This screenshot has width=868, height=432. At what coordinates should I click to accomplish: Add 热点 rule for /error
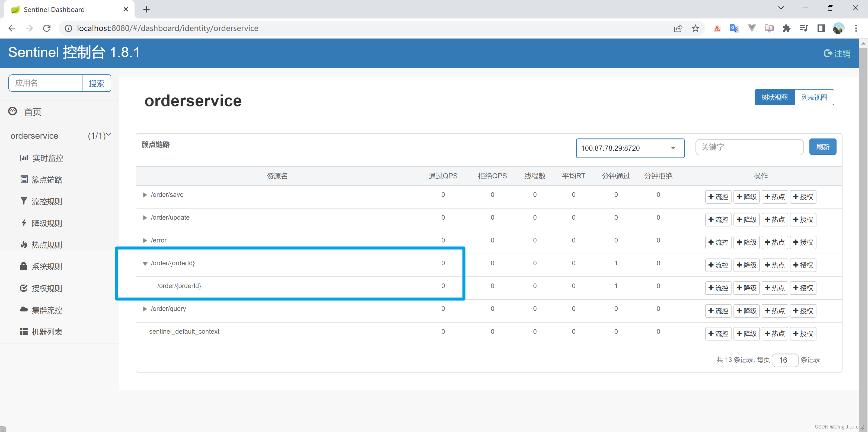pos(775,242)
